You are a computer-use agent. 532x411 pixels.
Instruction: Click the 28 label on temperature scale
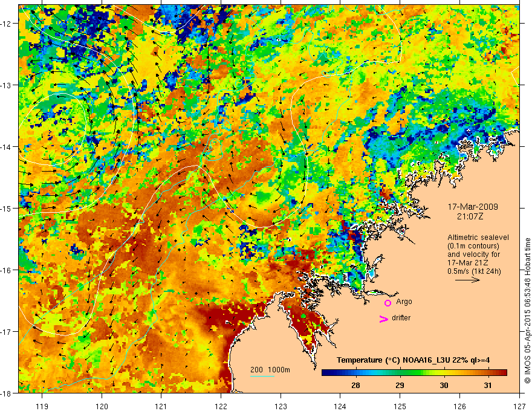point(355,385)
